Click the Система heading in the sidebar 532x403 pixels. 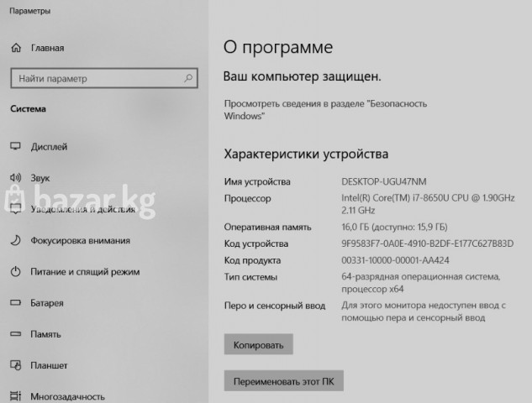click(x=28, y=108)
